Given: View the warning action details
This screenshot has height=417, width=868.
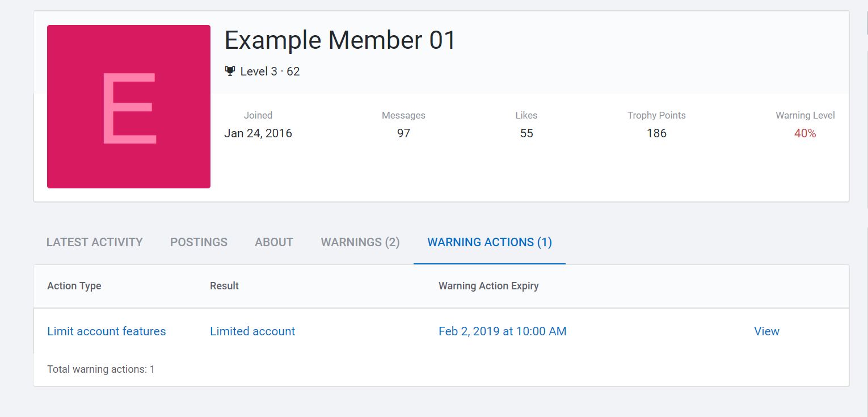Looking at the screenshot, I should click(x=766, y=331).
